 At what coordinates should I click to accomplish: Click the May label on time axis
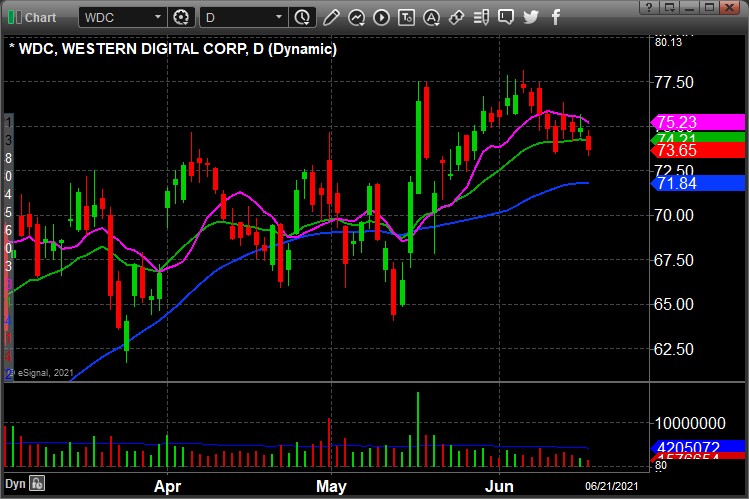331,487
